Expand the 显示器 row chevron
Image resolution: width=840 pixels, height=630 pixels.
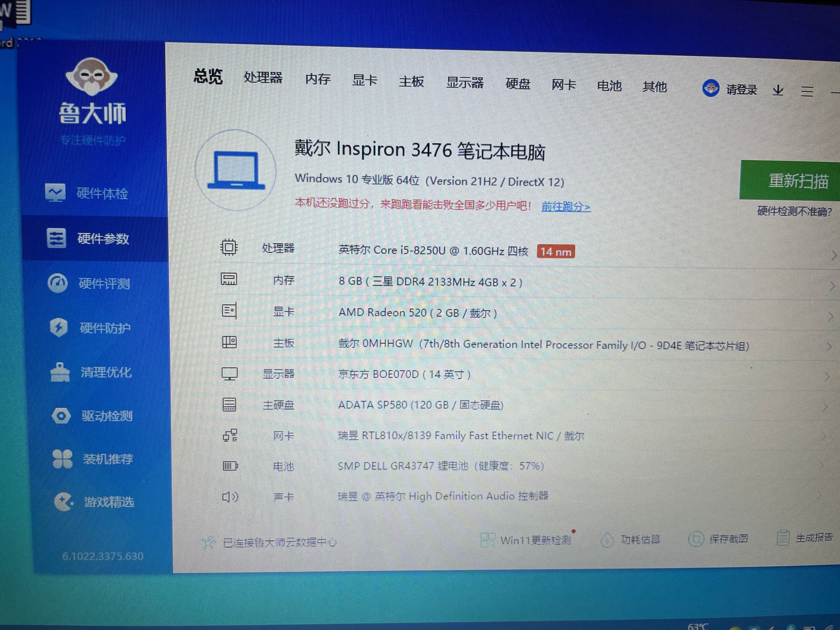click(x=827, y=377)
